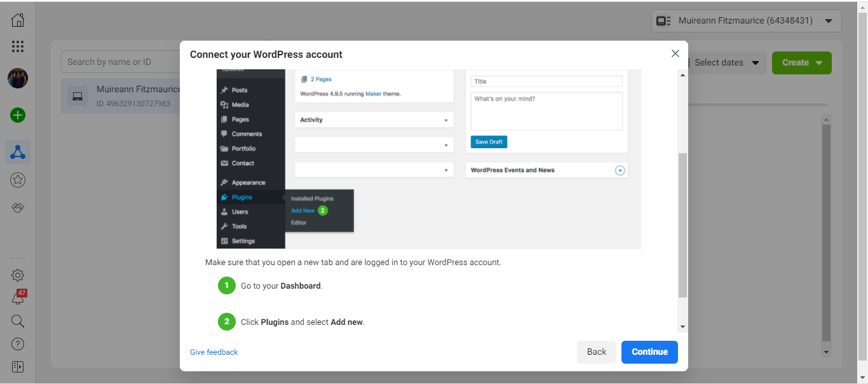Screen dimensions: 868x384
Task: Click the profile avatar picture
Action: pyautogui.click(x=18, y=78)
